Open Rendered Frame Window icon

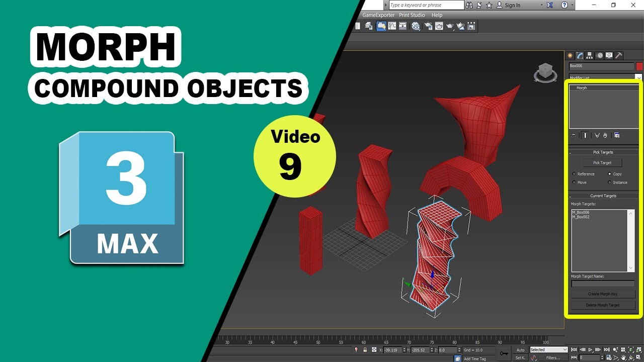439,26
